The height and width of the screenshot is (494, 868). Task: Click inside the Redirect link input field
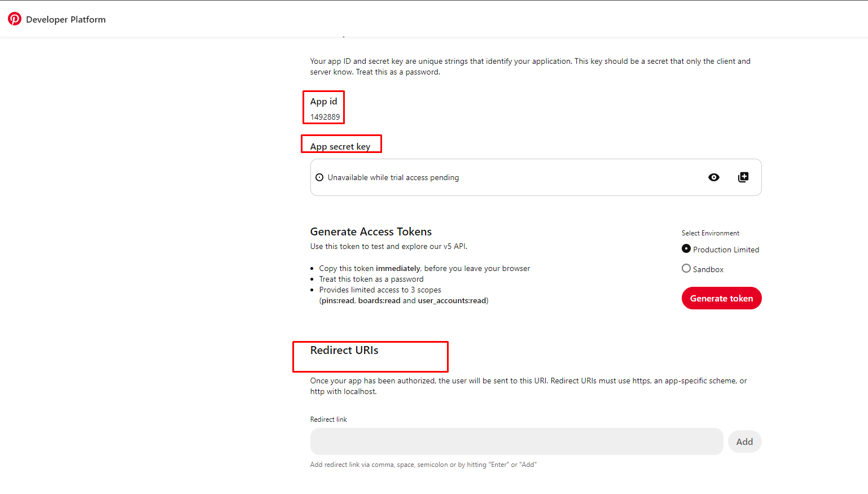pyautogui.click(x=516, y=441)
